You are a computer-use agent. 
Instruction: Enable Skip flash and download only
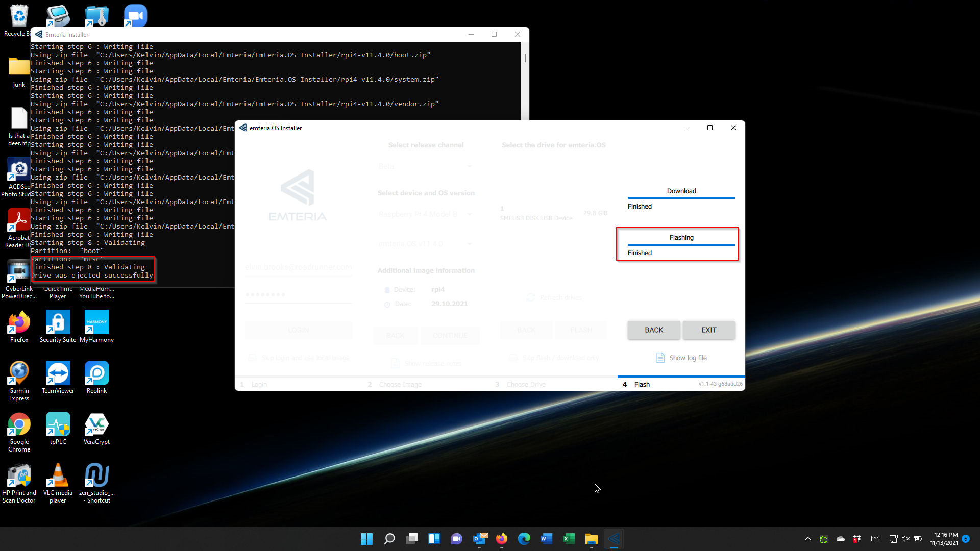(x=554, y=358)
